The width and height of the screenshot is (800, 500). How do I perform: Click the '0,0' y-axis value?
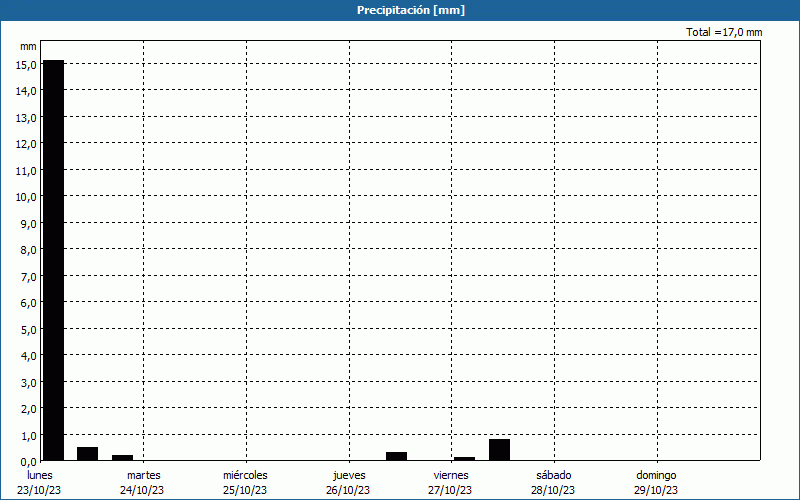click(x=28, y=462)
